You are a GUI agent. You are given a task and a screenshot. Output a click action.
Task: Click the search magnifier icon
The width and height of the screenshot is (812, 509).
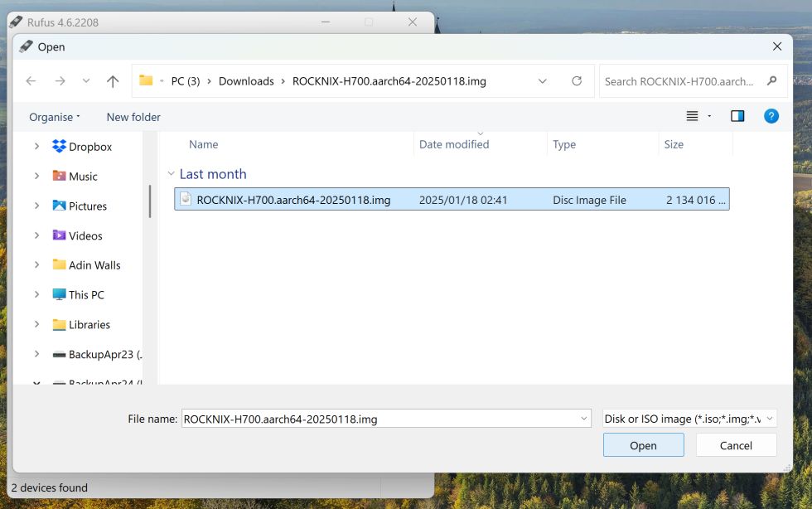point(771,81)
